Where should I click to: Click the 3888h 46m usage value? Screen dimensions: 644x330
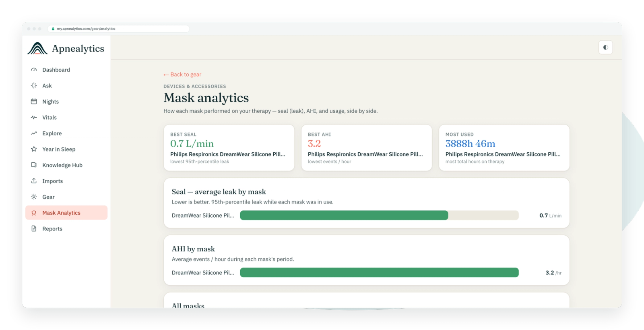(470, 144)
